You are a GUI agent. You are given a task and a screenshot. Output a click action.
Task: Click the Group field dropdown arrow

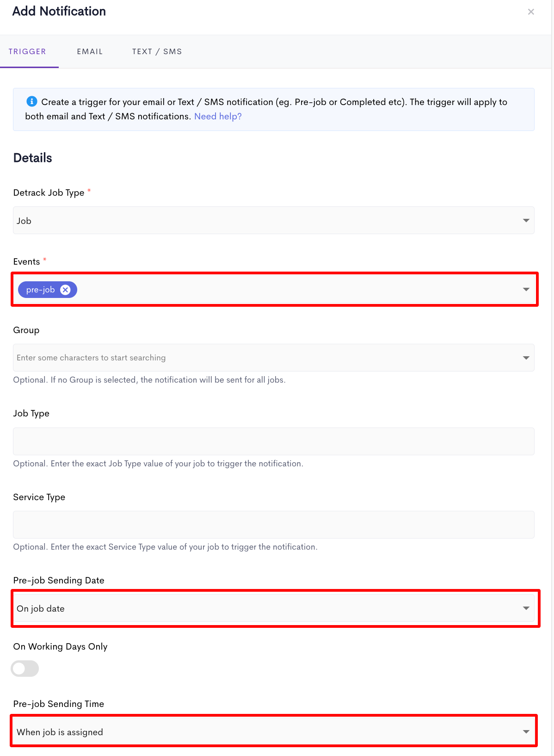pyautogui.click(x=526, y=358)
